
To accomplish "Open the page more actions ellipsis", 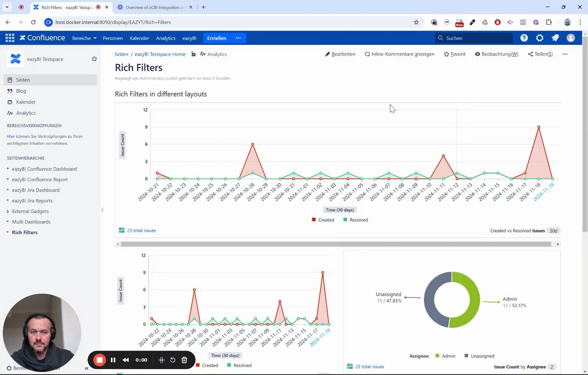I will [565, 54].
